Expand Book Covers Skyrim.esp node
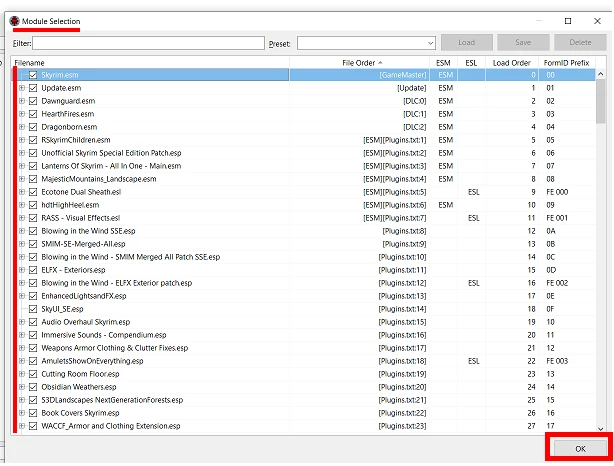The width and height of the screenshot is (614, 466). pyautogui.click(x=22, y=413)
